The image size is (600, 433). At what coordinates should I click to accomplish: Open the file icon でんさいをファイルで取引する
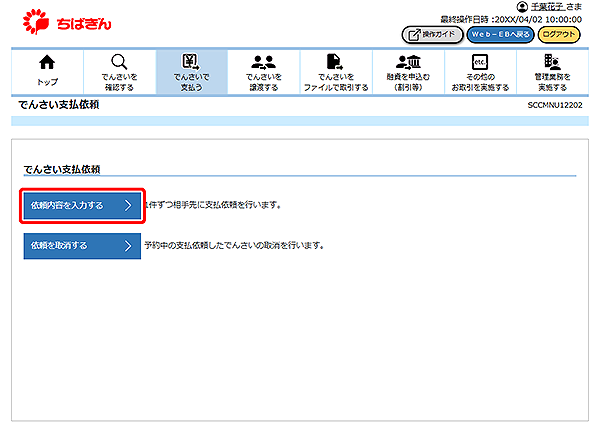pos(335,62)
